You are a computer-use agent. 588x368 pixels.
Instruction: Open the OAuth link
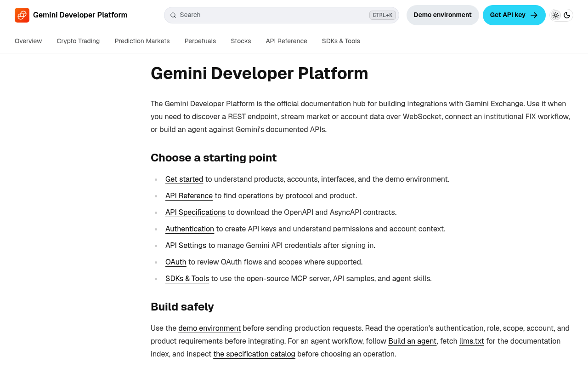pos(176,262)
